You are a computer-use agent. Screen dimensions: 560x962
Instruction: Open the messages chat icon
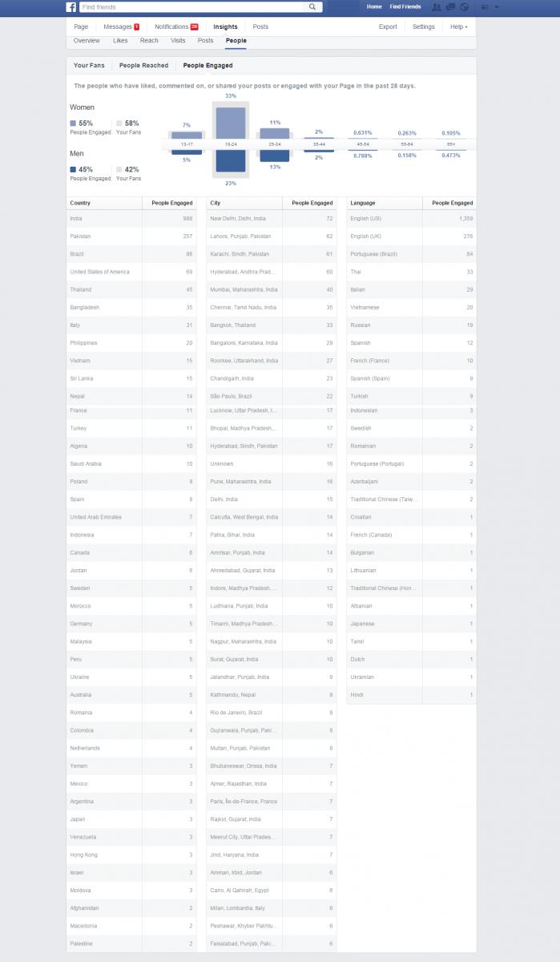tap(450, 6)
